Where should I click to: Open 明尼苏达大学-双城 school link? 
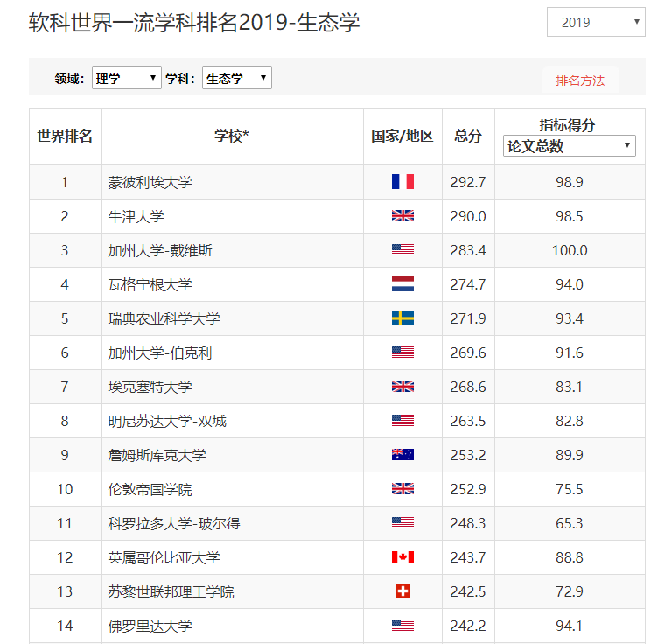pos(167,421)
